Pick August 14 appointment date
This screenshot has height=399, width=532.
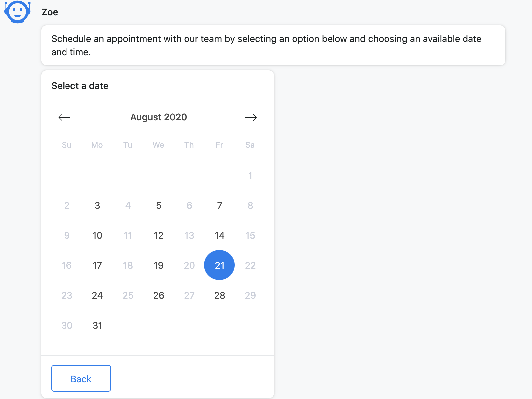(x=220, y=235)
